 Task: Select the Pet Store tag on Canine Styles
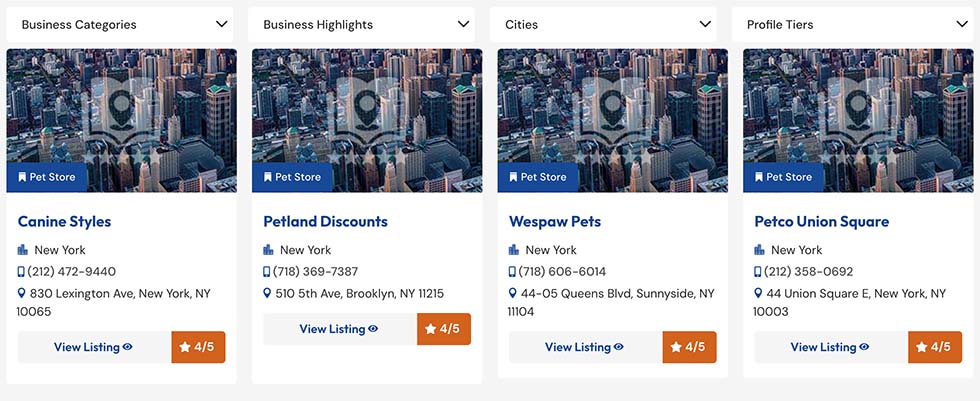point(47,177)
